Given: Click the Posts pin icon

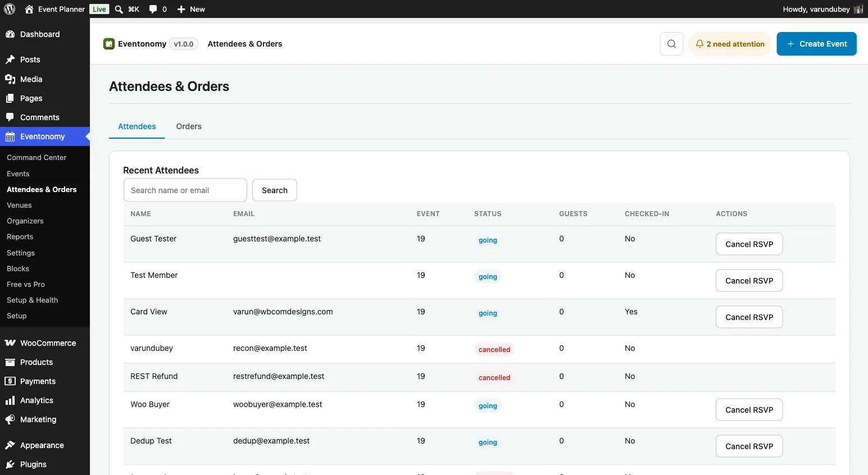Looking at the screenshot, I should (10, 60).
